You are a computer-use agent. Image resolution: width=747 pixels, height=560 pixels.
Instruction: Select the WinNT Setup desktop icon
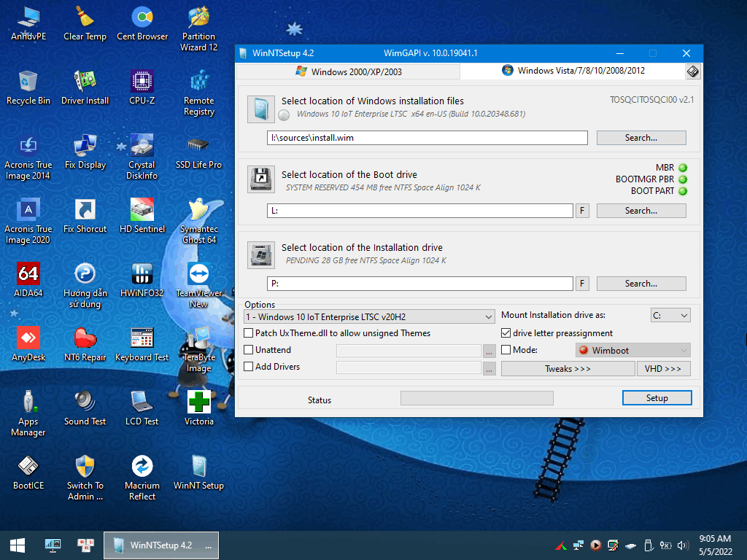coord(198,472)
